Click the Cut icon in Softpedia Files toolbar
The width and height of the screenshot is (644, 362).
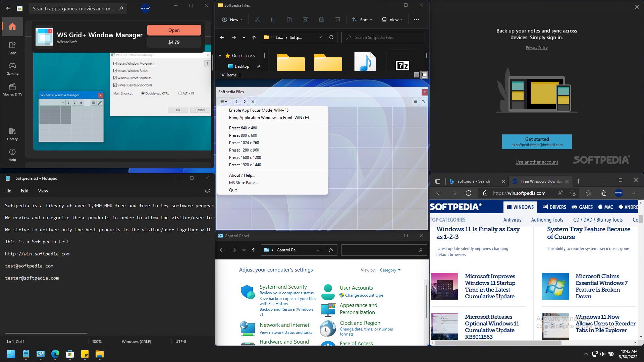pos(257,20)
